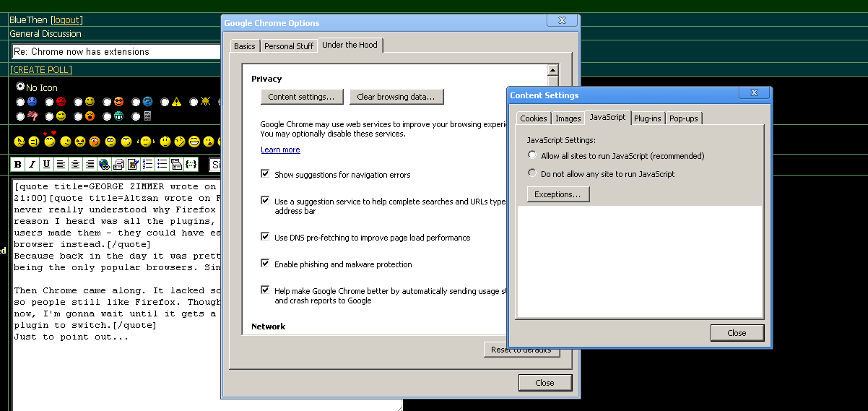This screenshot has height=411, width=868.
Task: Choose Do not allow any site JavaScript
Action: [532, 173]
